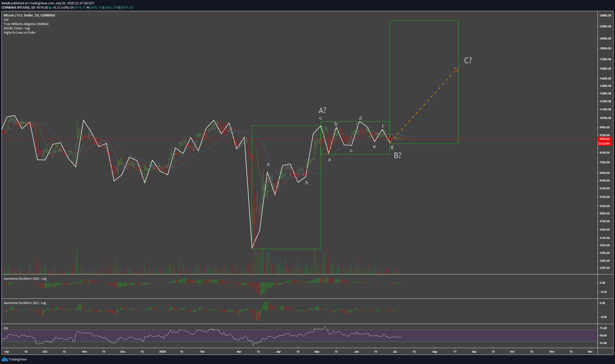Viewport: 615px width, 364px height.
Task: Click the 22:22:04 bar countdown tag
Action: [x=605, y=144]
